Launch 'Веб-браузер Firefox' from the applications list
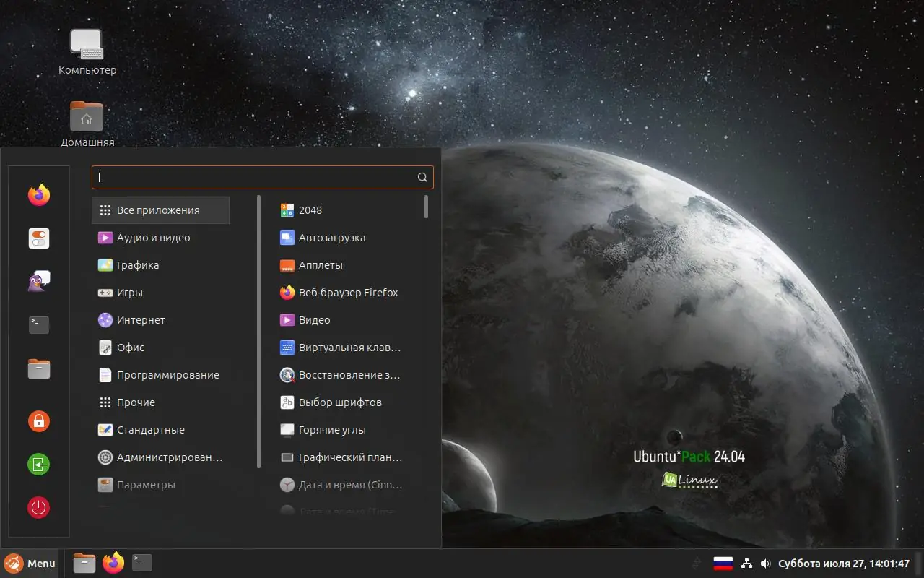 pyautogui.click(x=341, y=293)
